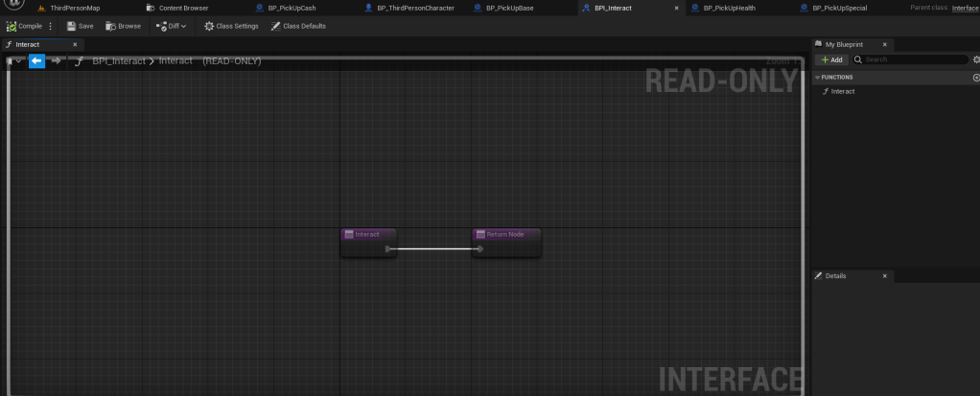Image resolution: width=980 pixels, height=396 pixels.
Task: Click the Interface parent class link
Action: (x=965, y=8)
